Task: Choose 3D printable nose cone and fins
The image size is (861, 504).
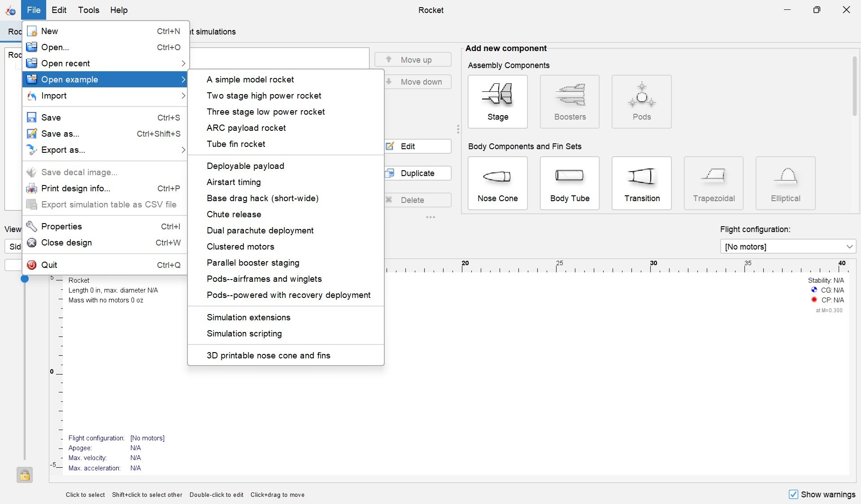Action: [x=286, y=355]
